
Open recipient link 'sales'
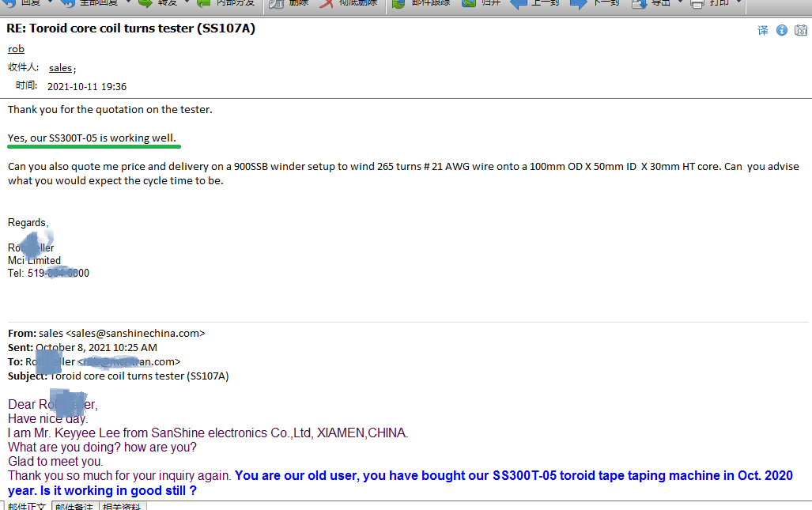pyautogui.click(x=61, y=68)
